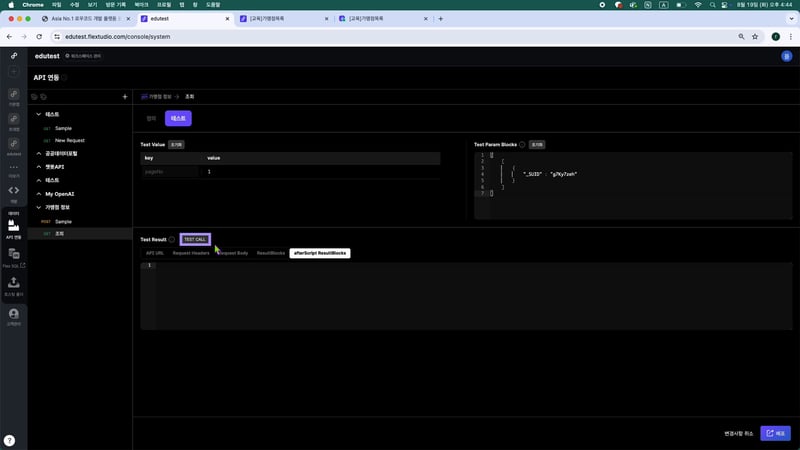Switch to the ResultBlocks tab
This screenshot has height=450, width=800.
tap(270, 253)
